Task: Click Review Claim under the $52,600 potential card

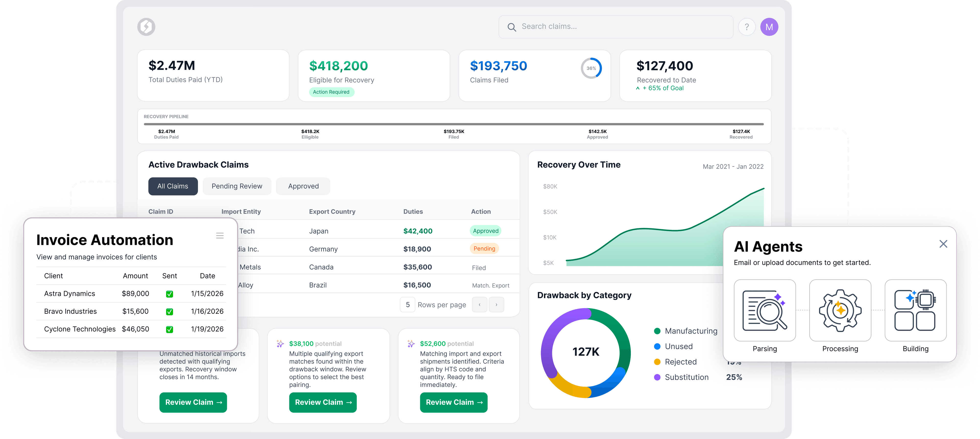Action: (x=454, y=402)
